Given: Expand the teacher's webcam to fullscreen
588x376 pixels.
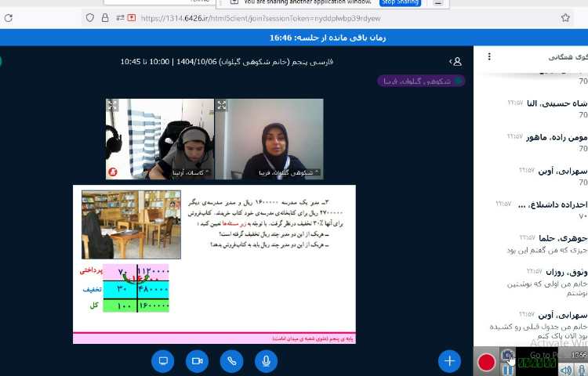Looking at the screenshot, I should pos(222,105).
